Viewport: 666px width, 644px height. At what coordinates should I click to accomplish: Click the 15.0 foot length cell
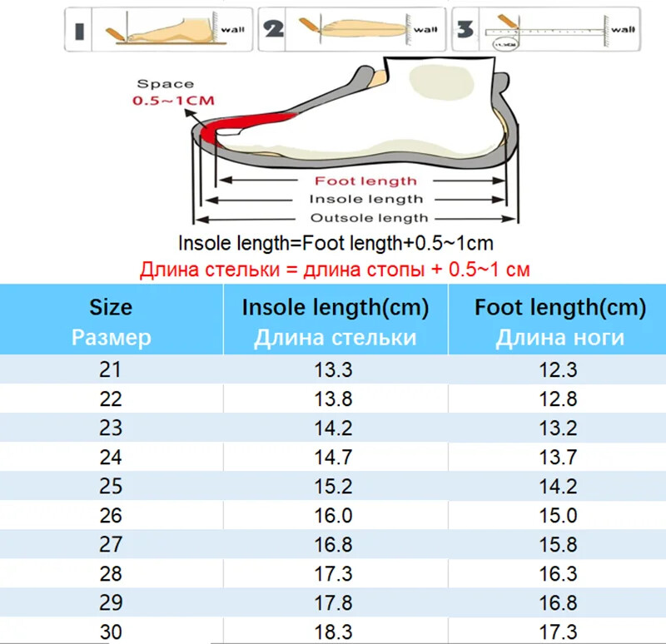pos(559,515)
